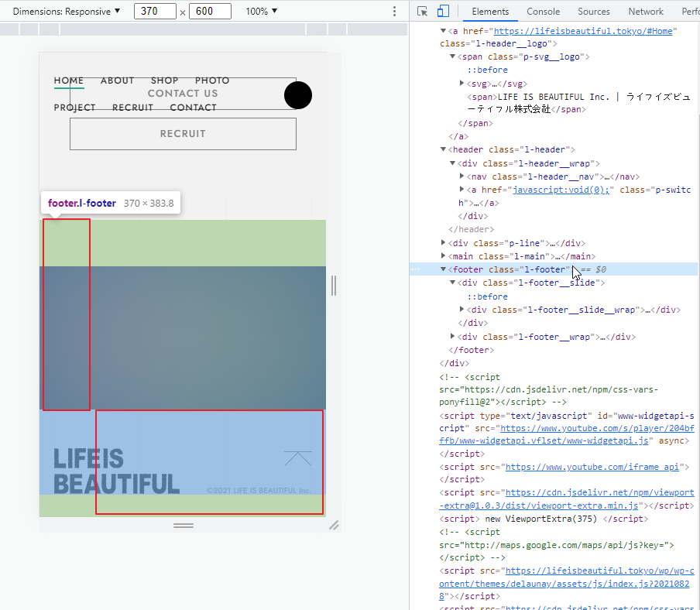Viewport: 700px width, 610px height.
Task: Click the corner viewport resize handle
Action: tap(334, 525)
